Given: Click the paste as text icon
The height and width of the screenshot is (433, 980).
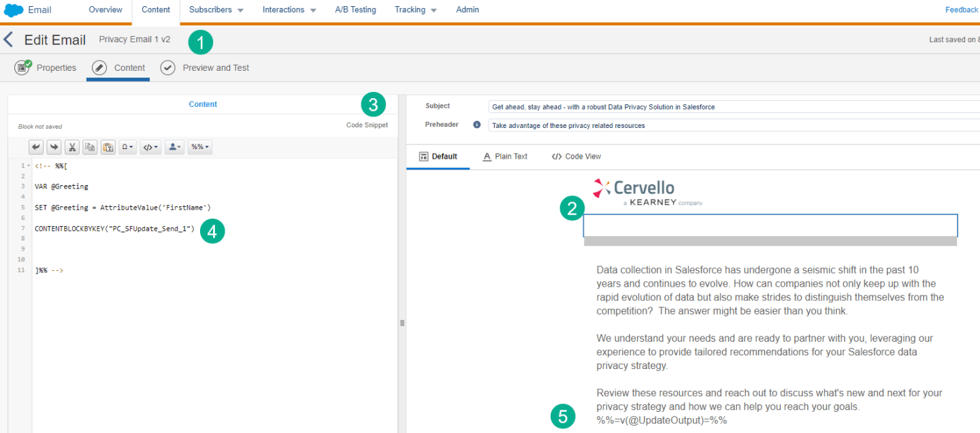Looking at the screenshot, I should 108,147.
